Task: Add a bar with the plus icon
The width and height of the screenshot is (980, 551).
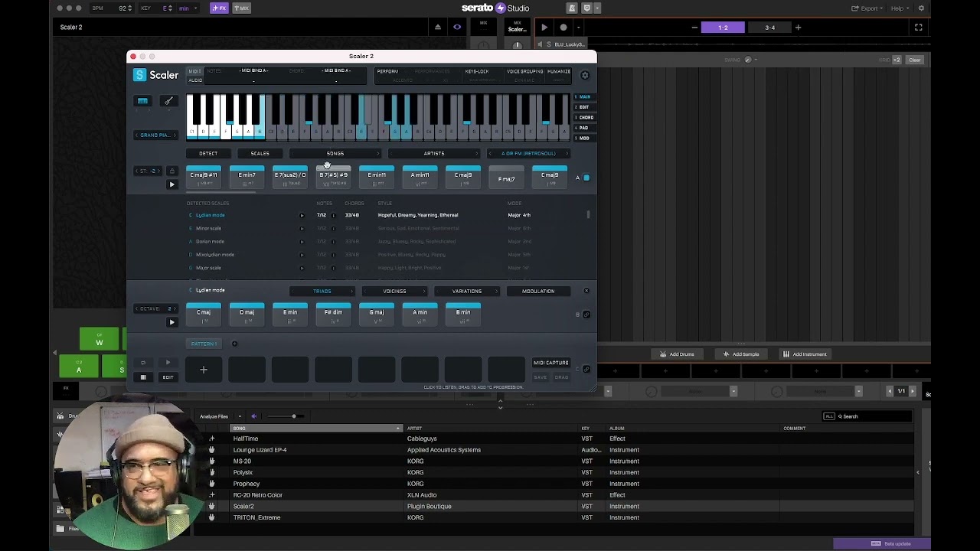Action: click(798, 28)
